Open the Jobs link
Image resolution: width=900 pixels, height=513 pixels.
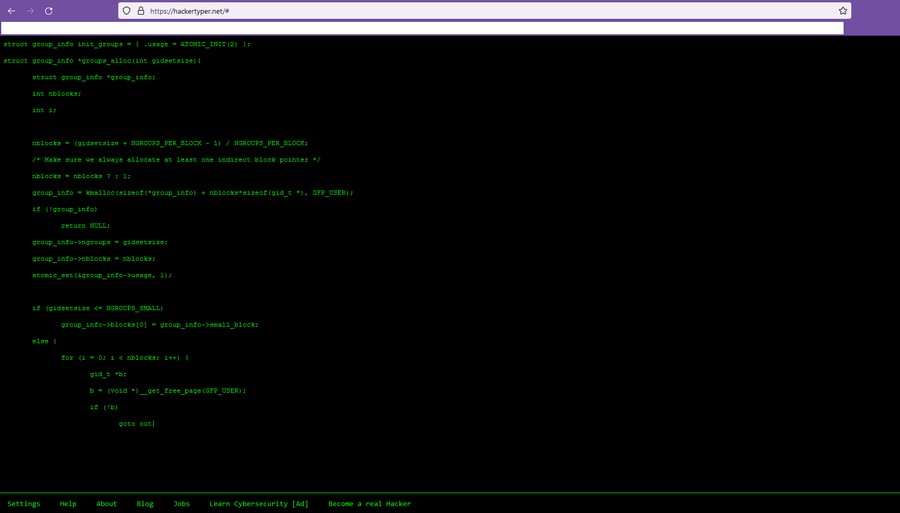(x=181, y=504)
